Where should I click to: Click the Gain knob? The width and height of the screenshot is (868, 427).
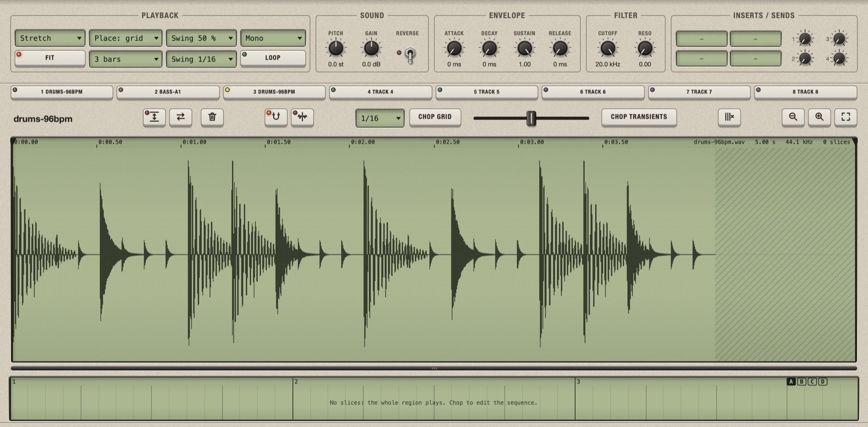(x=371, y=48)
